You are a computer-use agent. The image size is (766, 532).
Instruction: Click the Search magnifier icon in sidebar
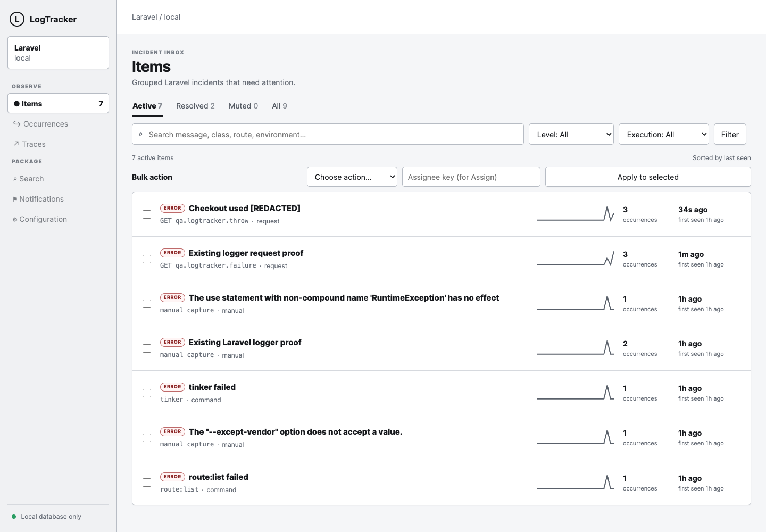click(15, 179)
